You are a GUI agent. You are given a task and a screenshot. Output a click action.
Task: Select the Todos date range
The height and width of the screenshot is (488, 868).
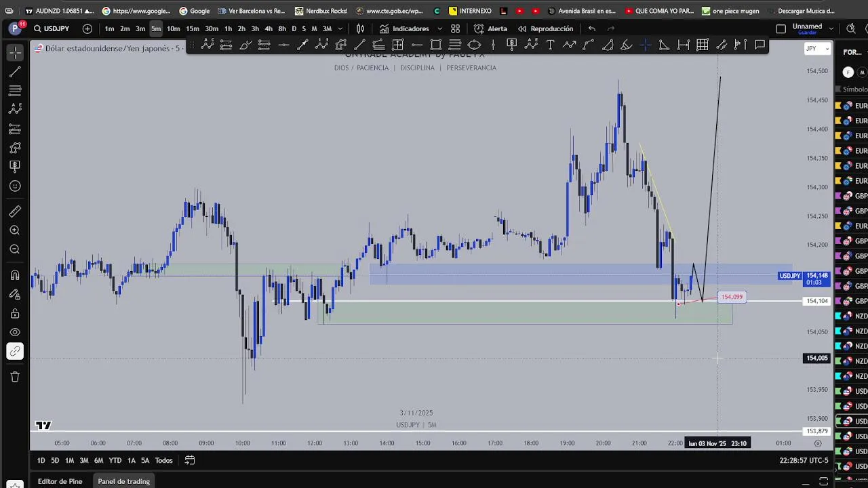click(163, 460)
